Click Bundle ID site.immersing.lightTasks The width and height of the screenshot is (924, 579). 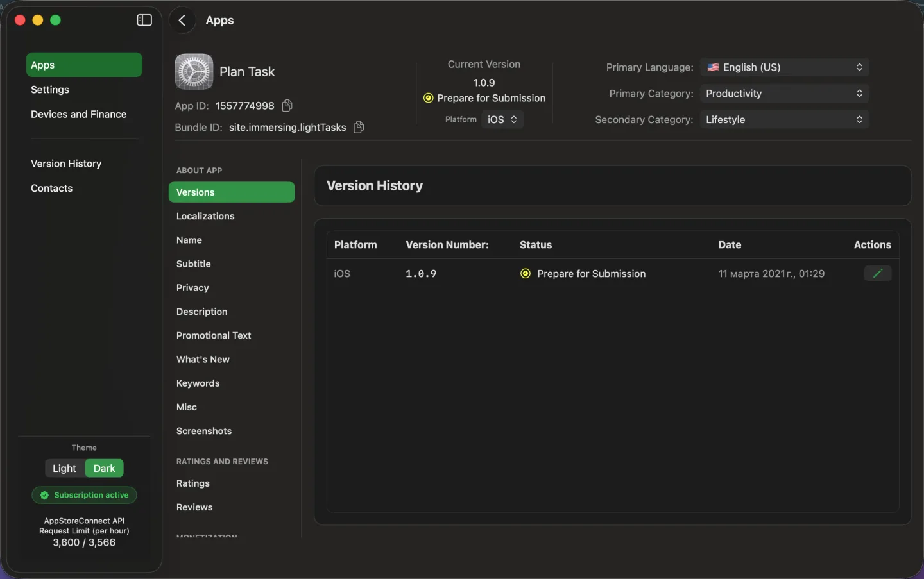(x=287, y=128)
